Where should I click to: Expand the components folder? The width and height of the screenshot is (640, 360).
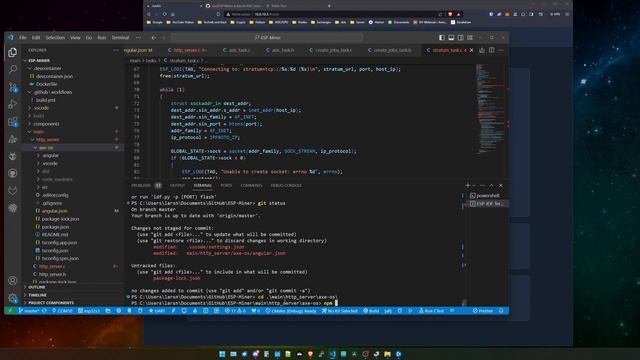(x=45, y=124)
